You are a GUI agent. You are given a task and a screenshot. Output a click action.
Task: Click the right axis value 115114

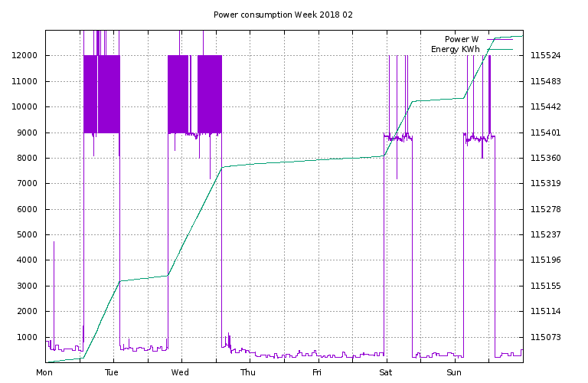pos(546,311)
